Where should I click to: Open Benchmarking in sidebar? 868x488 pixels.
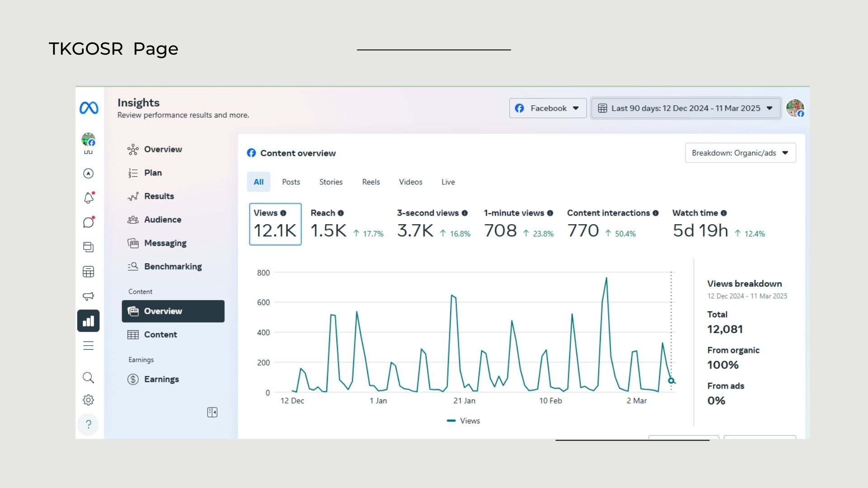[173, 267]
